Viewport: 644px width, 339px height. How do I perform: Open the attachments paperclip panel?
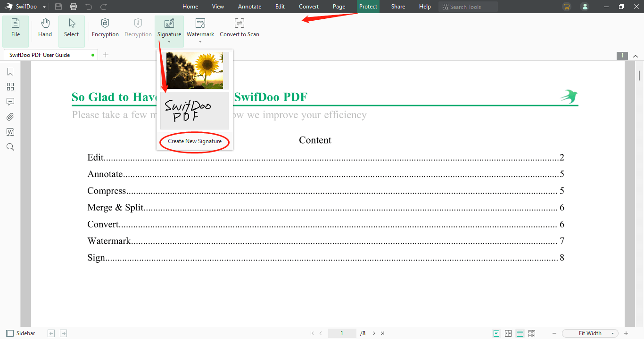tap(10, 117)
